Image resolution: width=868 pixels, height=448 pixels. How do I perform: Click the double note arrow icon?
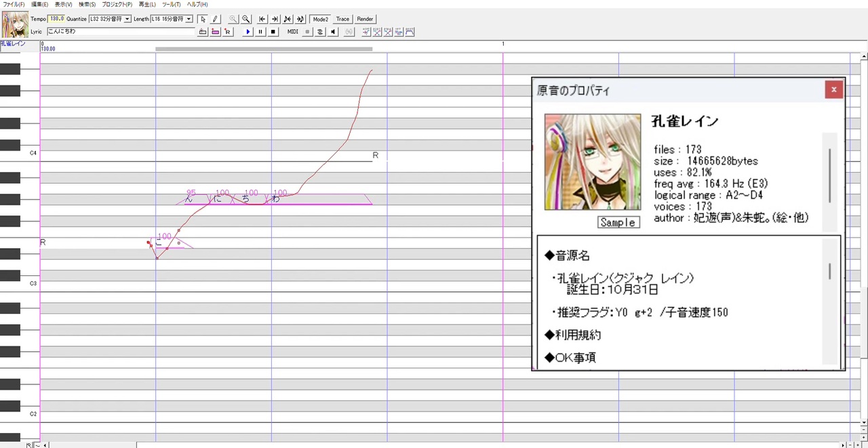point(300,19)
